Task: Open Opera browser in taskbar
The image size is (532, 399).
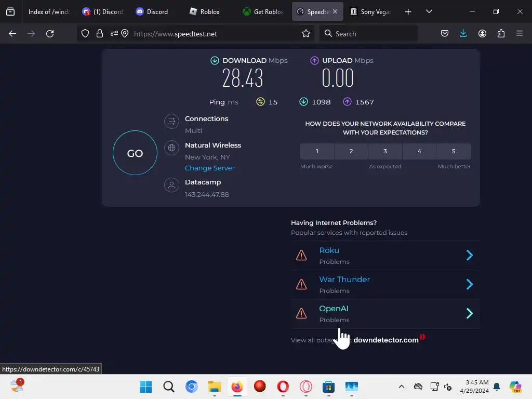Action: pos(283,387)
